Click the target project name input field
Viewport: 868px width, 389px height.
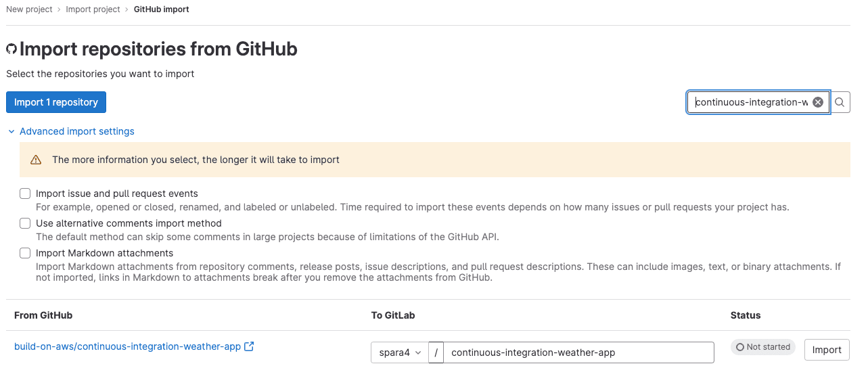pos(579,352)
